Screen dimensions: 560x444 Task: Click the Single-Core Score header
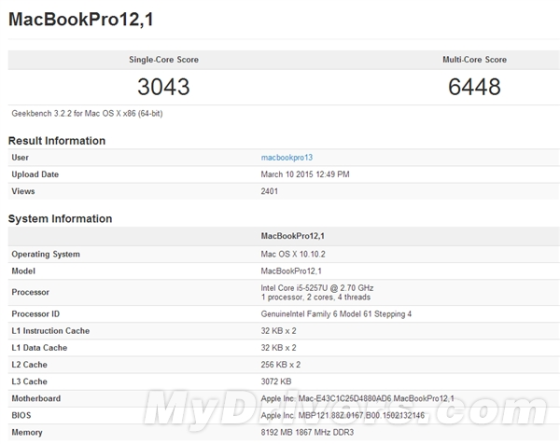coord(164,60)
